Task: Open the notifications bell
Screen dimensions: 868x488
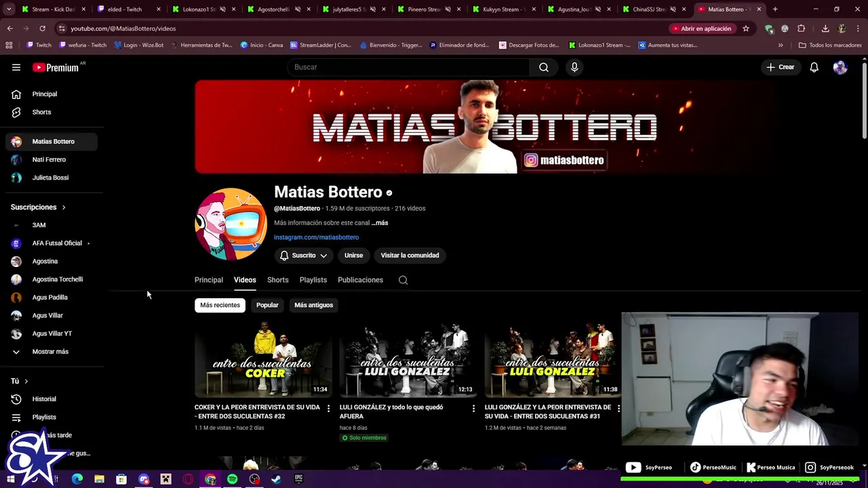Action: point(814,67)
